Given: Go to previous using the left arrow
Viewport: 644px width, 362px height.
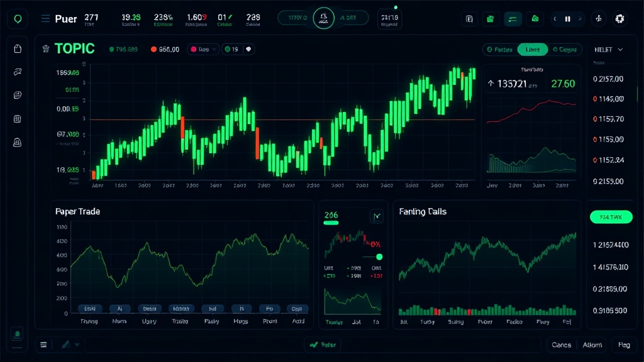Looking at the screenshot, I should pyautogui.click(x=555, y=19).
